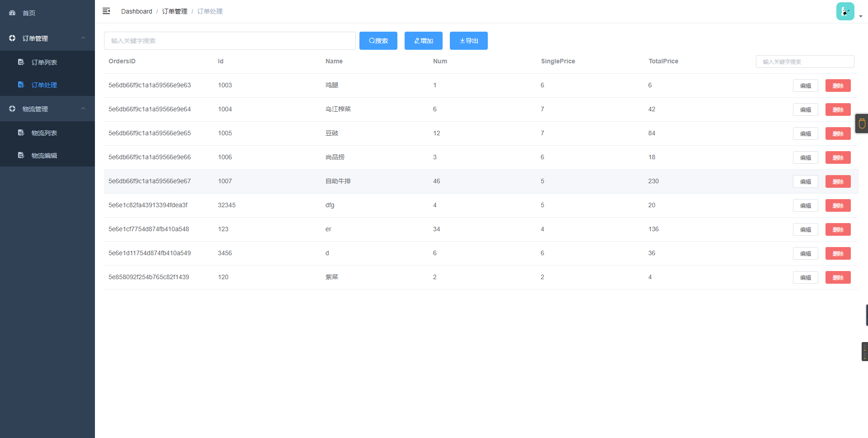Delete the 乌江榨菜 order row
This screenshot has height=438, width=868.
838,109
